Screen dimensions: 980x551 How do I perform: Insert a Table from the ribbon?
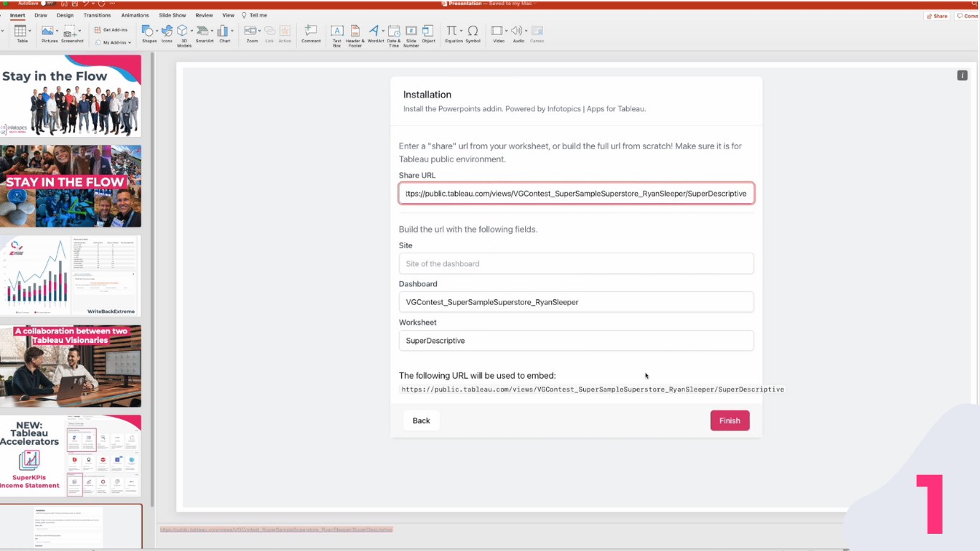tap(22, 34)
